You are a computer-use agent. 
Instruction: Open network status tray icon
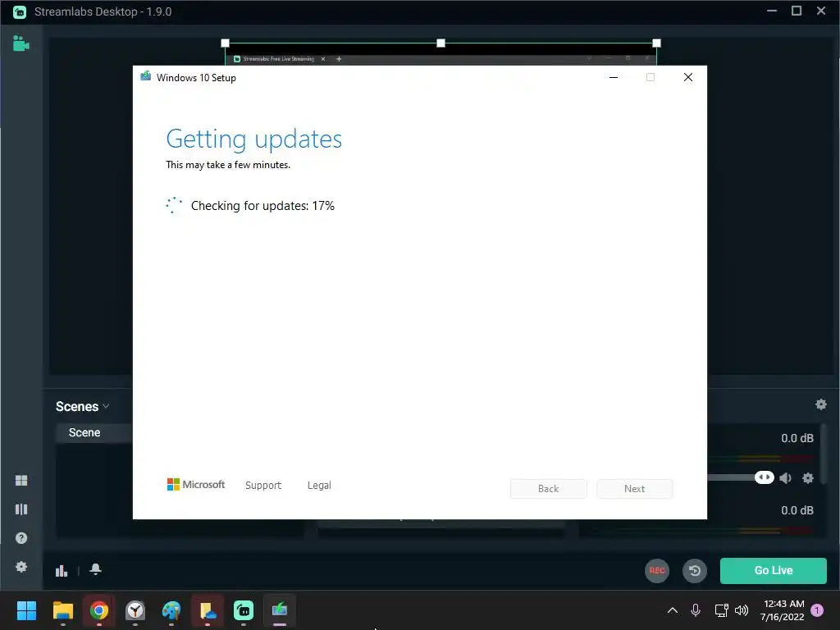(x=721, y=610)
